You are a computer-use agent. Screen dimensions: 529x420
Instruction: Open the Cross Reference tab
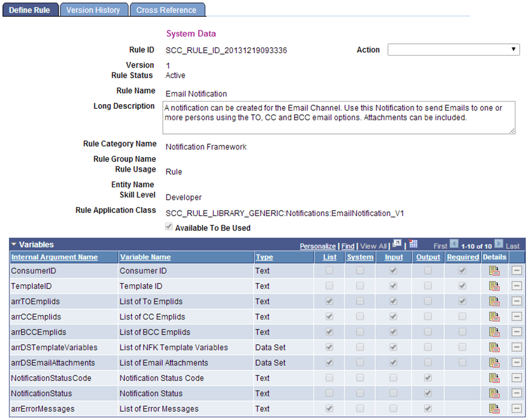coord(166,10)
